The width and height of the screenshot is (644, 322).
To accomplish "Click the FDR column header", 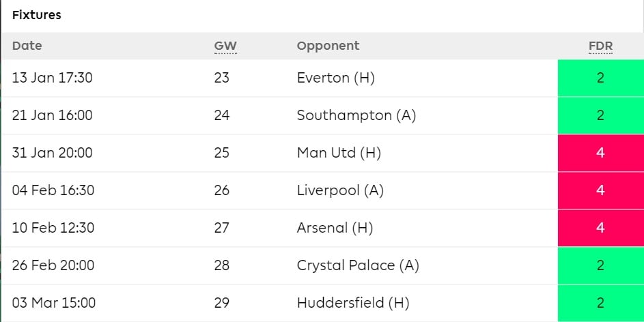I will [600, 46].
